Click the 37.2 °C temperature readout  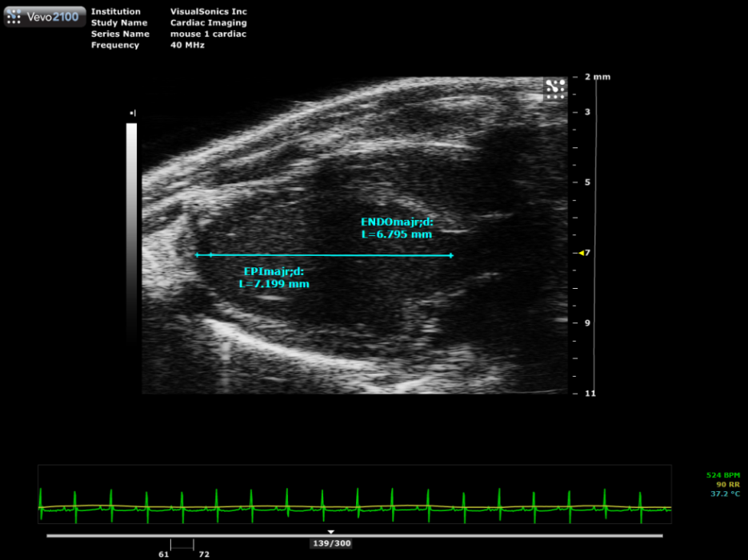725,494
